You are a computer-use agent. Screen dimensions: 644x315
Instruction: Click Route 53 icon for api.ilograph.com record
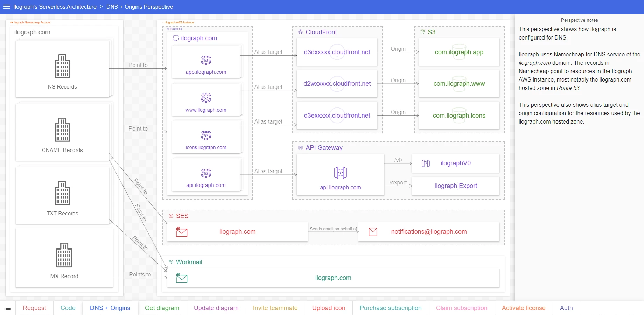pyautogui.click(x=206, y=173)
